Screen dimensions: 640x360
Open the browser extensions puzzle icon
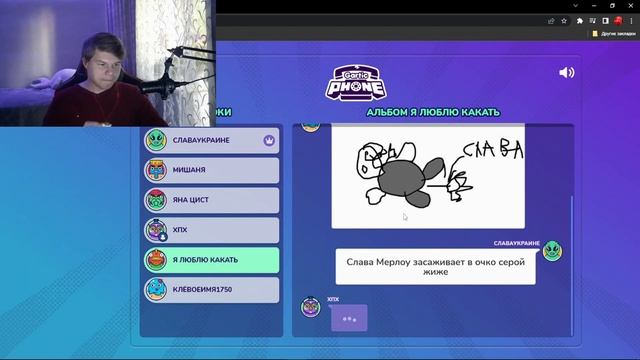tap(580, 21)
